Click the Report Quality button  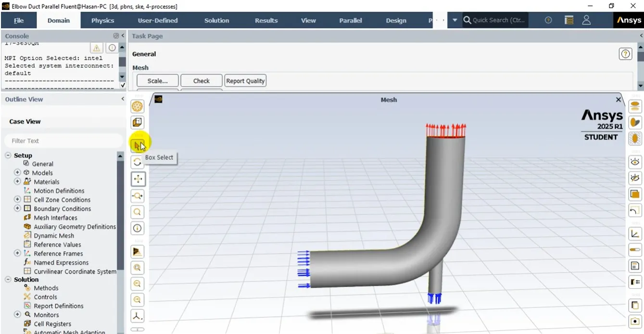(245, 81)
